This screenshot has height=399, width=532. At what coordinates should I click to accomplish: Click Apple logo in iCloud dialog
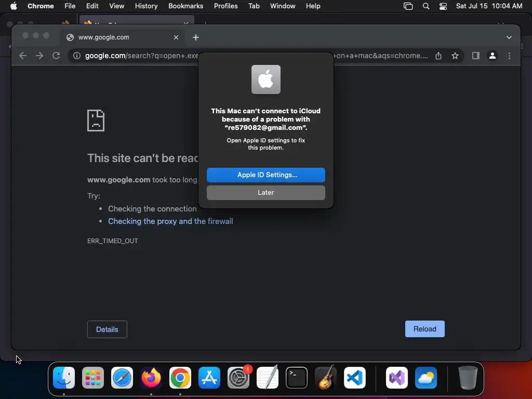click(265, 79)
